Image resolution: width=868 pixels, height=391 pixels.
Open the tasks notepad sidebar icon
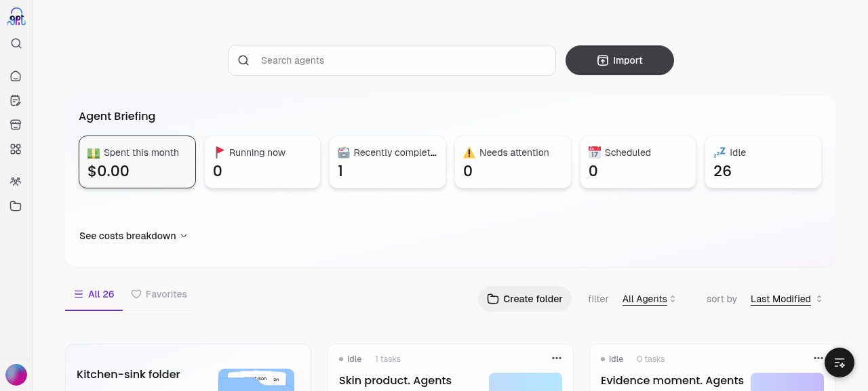pos(16,100)
